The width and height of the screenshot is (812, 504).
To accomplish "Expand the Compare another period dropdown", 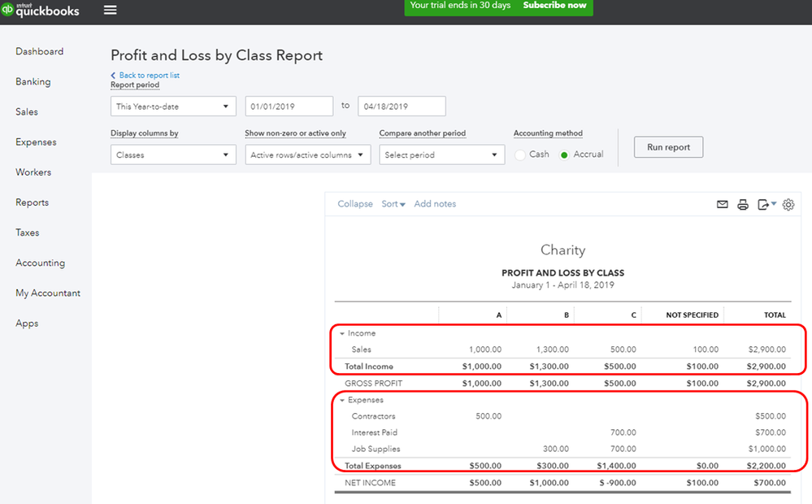I will 441,155.
